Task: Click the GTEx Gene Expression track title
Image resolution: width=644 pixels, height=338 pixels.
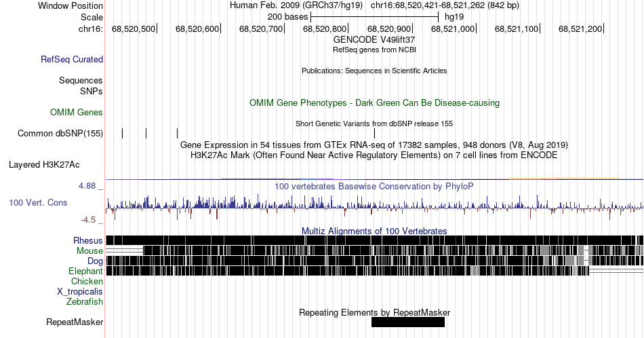Action: [374, 145]
